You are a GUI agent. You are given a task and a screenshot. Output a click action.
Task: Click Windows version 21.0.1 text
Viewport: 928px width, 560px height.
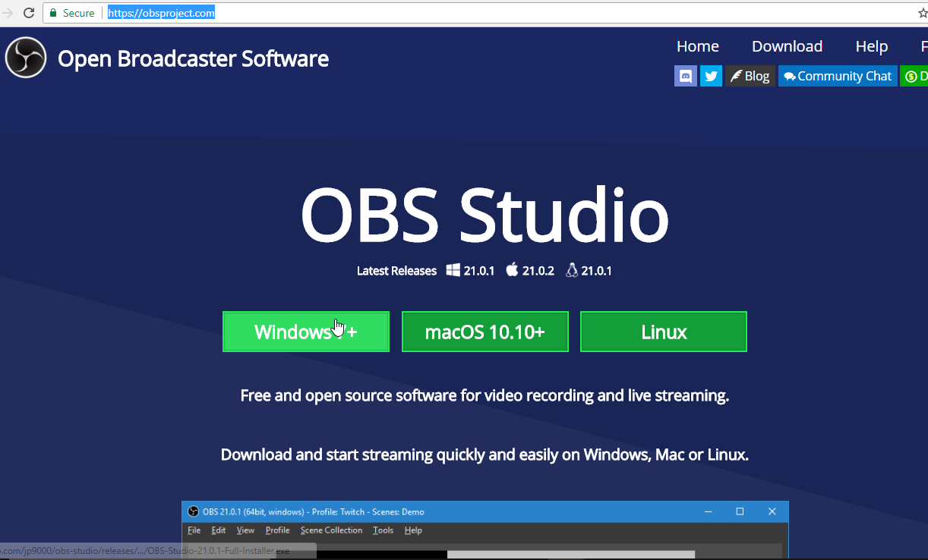tap(479, 271)
